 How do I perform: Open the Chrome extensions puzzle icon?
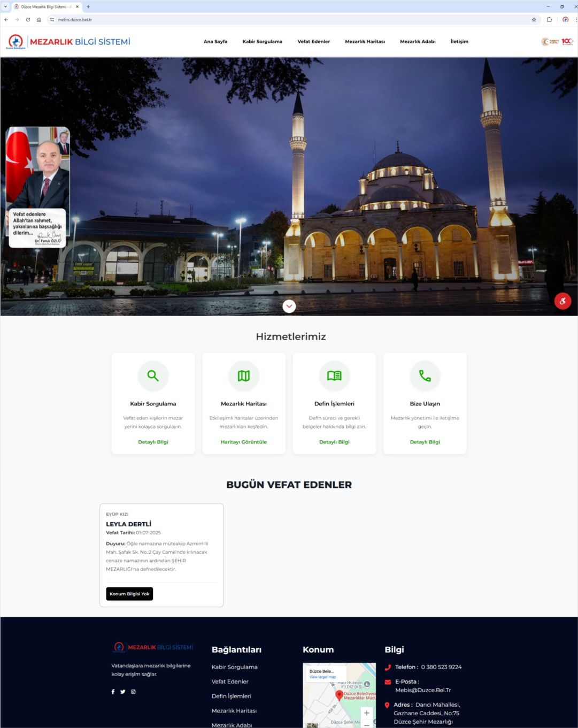(x=549, y=19)
